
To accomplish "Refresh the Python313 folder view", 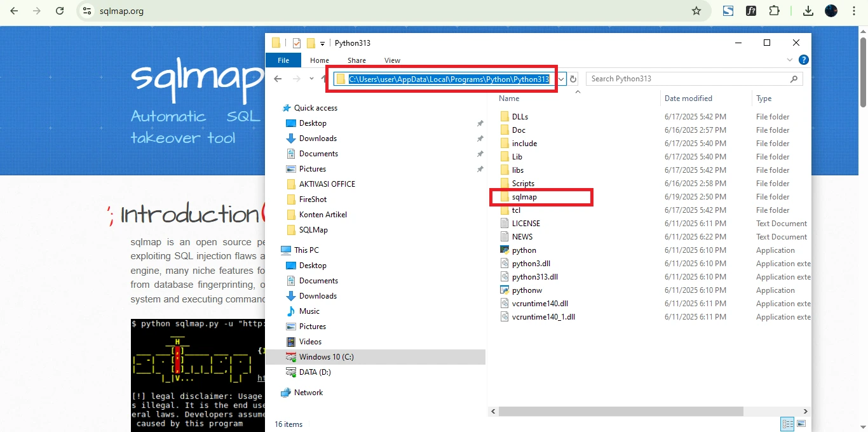I will click(573, 79).
